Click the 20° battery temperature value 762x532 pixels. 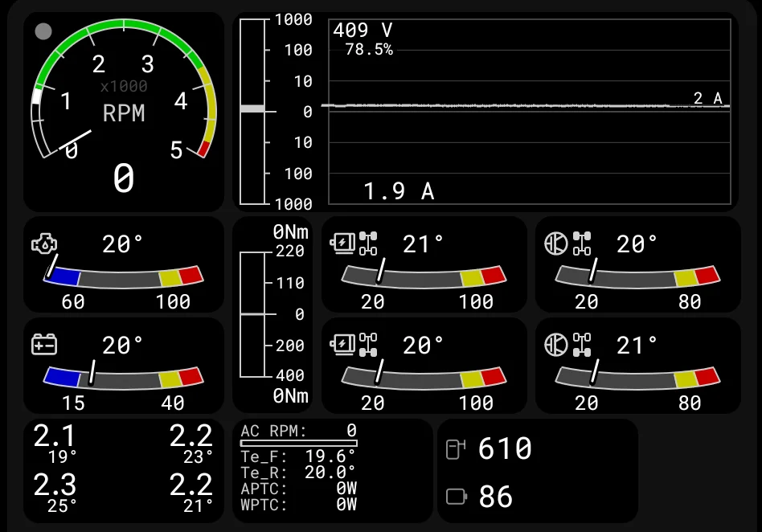[x=122, y=346]
